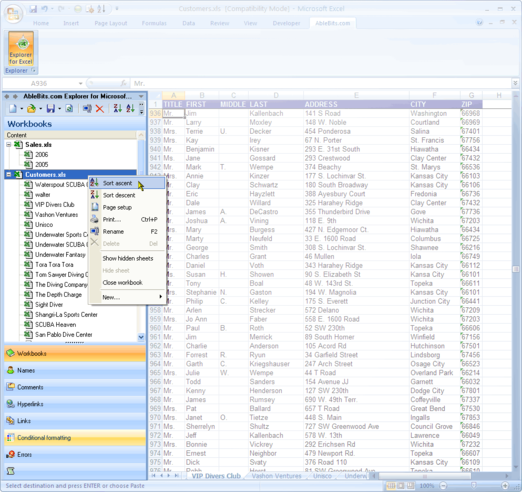This screenshot has width=522, height=492.
Task: Click the open folder icon in Explorer toolbar
Action: (32, 108)
